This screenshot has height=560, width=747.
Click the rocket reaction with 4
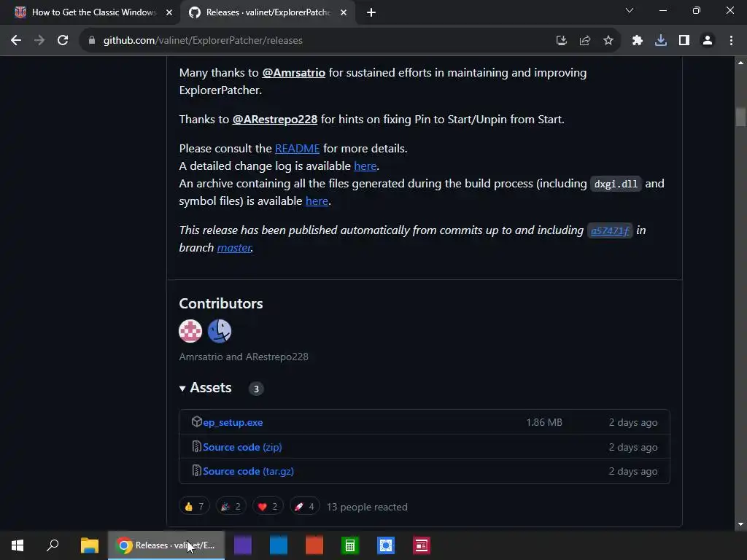point(305,507)
